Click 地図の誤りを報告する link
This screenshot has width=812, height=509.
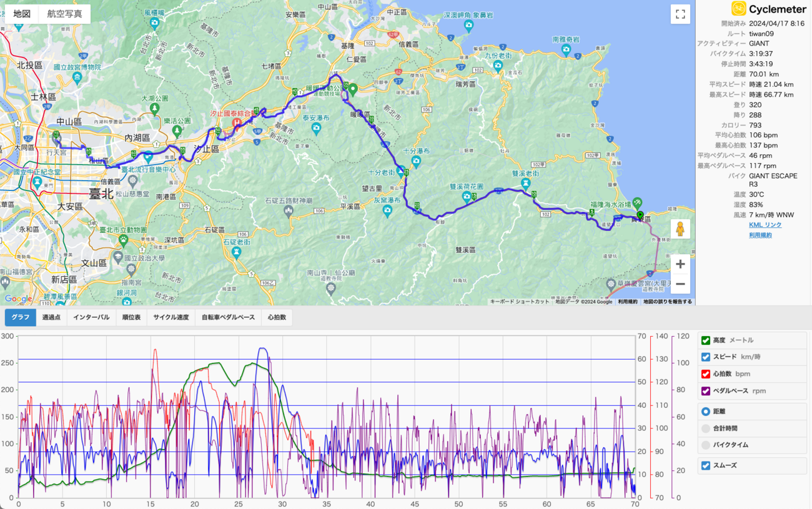[x=668, y=302]
